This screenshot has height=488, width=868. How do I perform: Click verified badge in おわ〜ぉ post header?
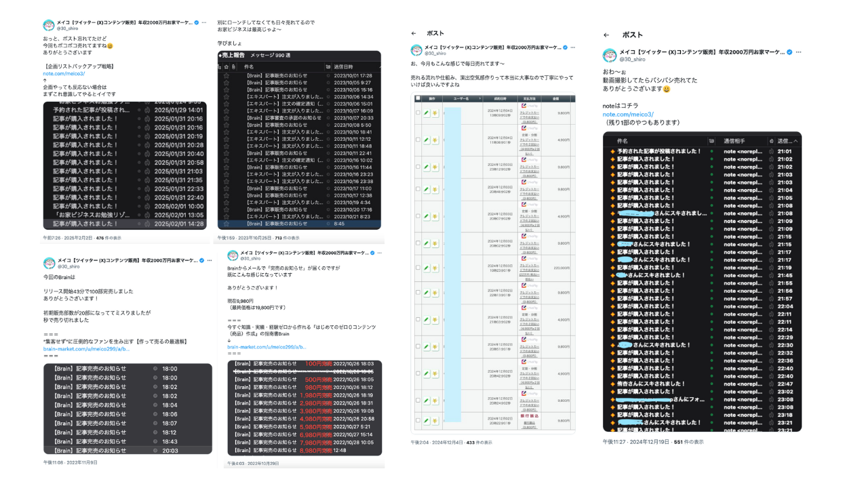(x=789, y=52)
